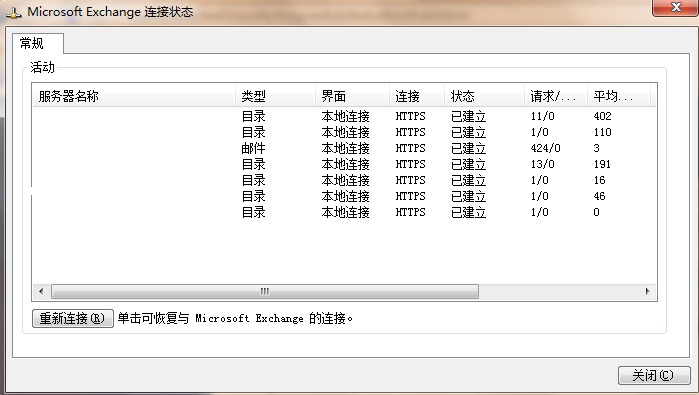Click the 重新连接(R) button
699x395 pixels.
73,318
